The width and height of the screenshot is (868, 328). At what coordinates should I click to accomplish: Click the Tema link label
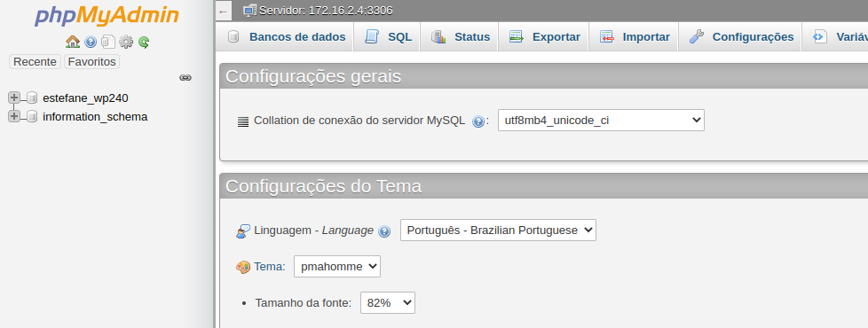pos(270,267)
